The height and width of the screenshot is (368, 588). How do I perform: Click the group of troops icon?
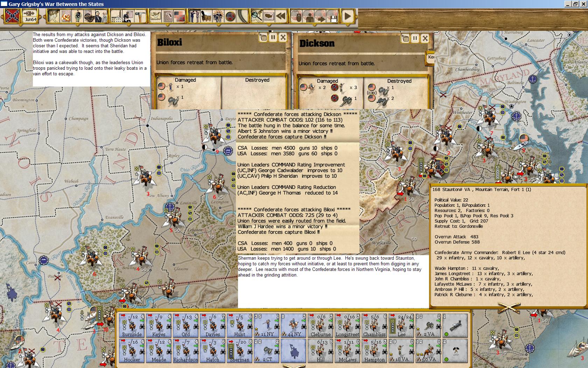tap(218, 16)
